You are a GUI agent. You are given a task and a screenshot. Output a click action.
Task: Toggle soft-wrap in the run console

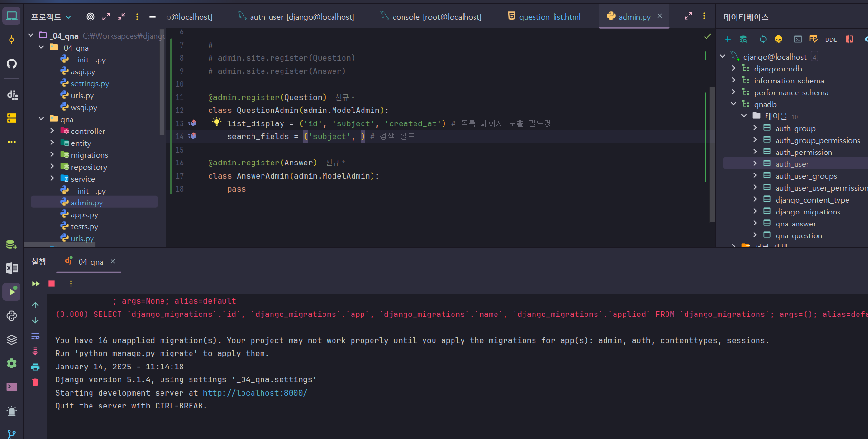click(x=35, y=336)
